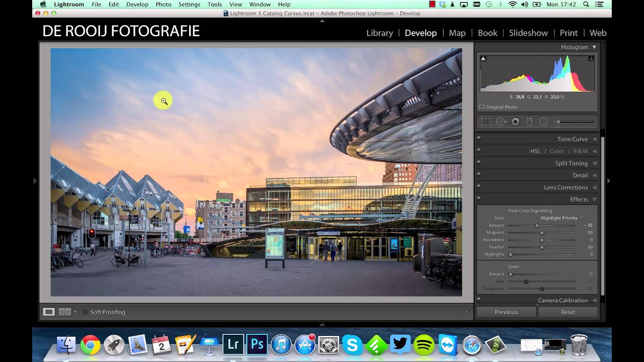Toggle the Split Toning panel switch

[478, 162]
